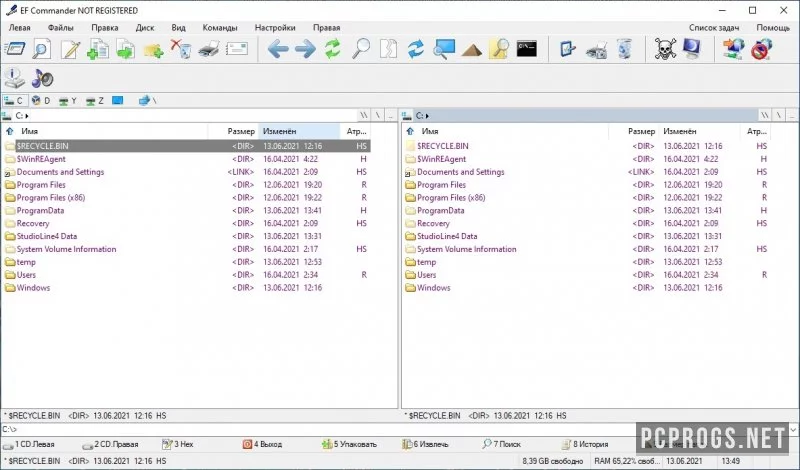Click the first panel window icon in toolbar
Viewport: 800px width, 470px height.
click(14, 50)
